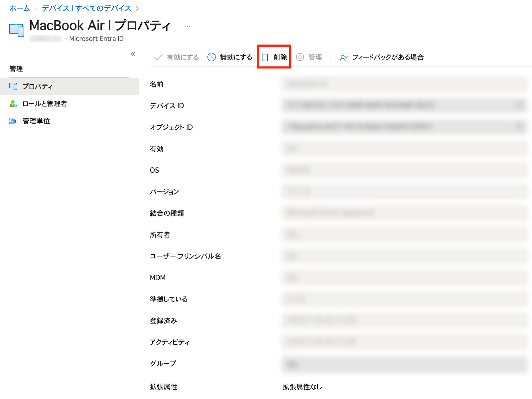Click the MacBook Air | プロパティ title

point(100,26)
